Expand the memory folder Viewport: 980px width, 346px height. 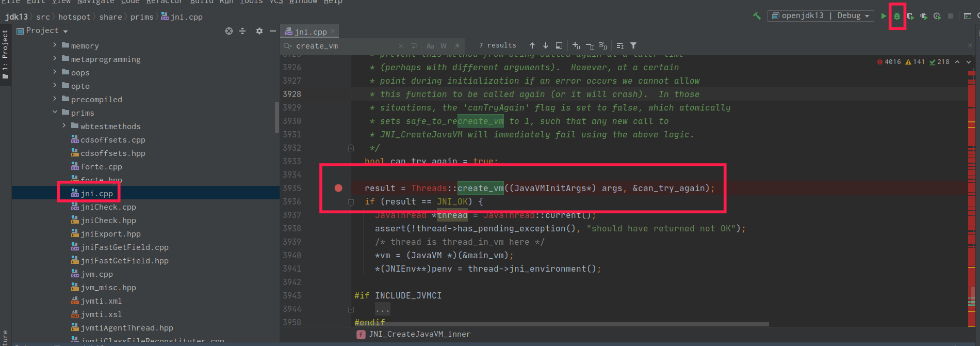(x=55, y=45)
